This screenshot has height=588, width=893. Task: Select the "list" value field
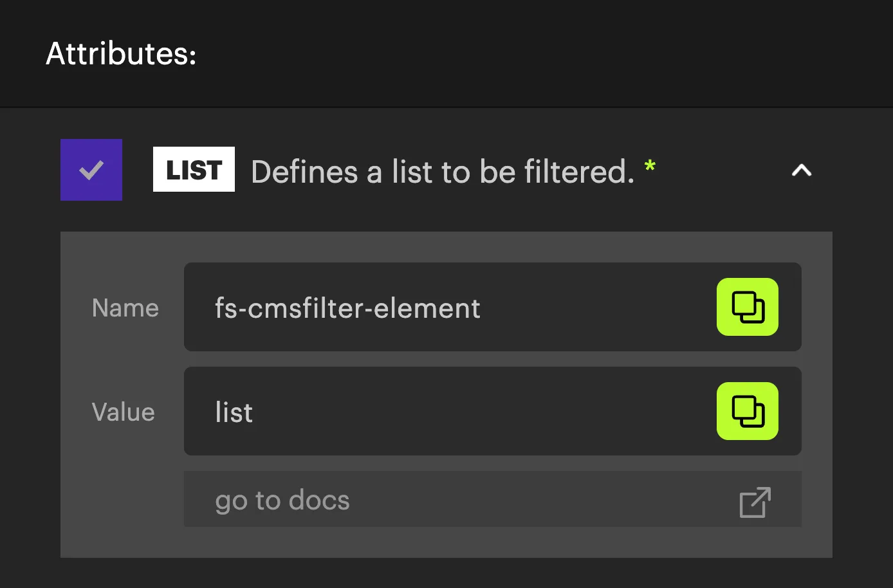pyautogui.click(x=492, y=411)
